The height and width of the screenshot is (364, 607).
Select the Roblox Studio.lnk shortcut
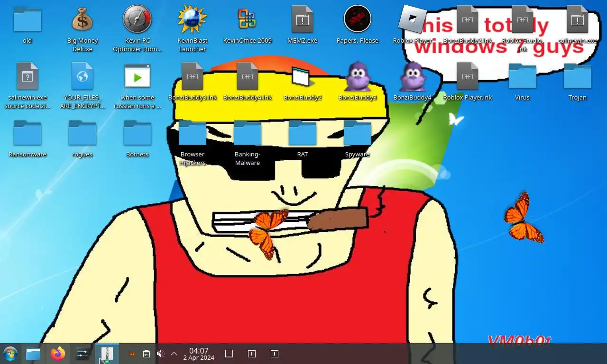coord(523,19)
